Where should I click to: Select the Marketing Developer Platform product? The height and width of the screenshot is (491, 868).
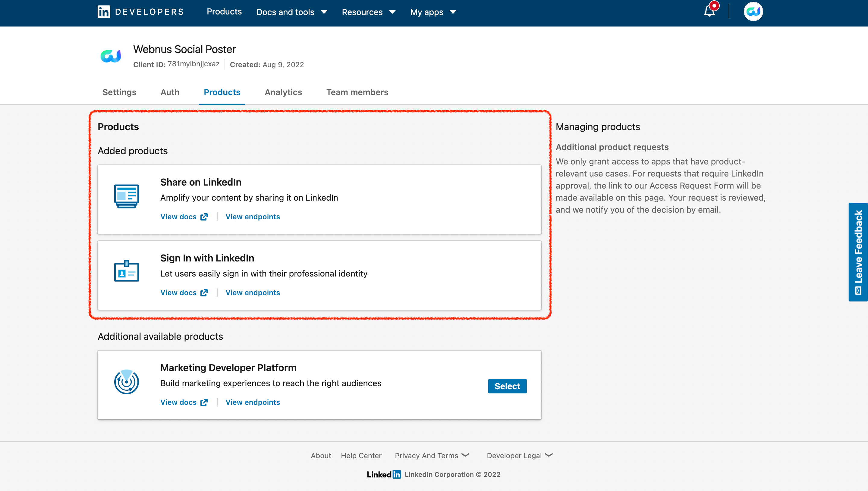(x=507, y=386)
